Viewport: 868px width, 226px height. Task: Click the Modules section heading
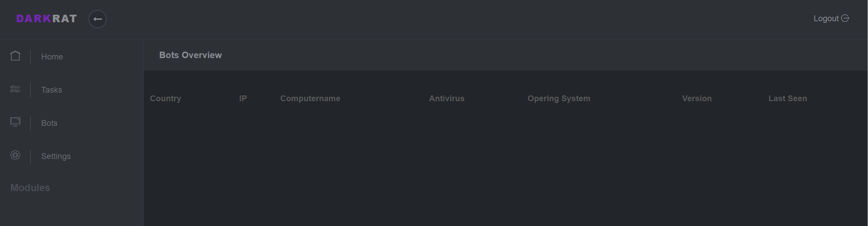(30, 188)
